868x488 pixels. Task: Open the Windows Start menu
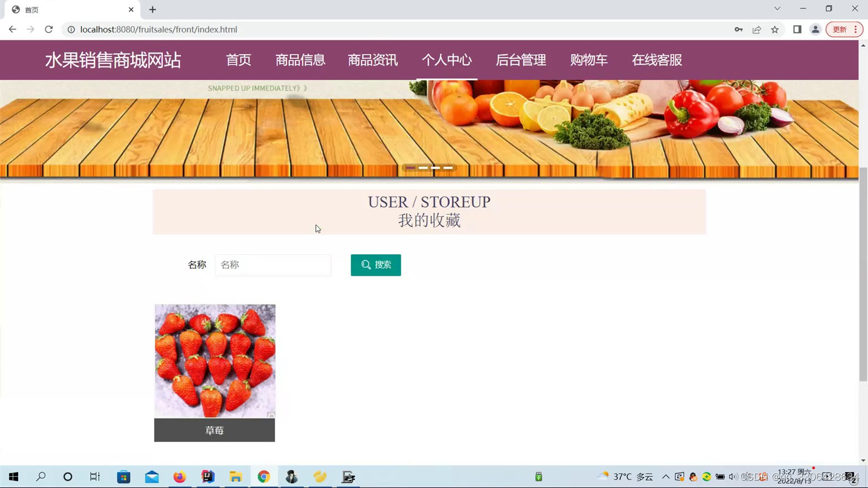(x=14, y=477)
